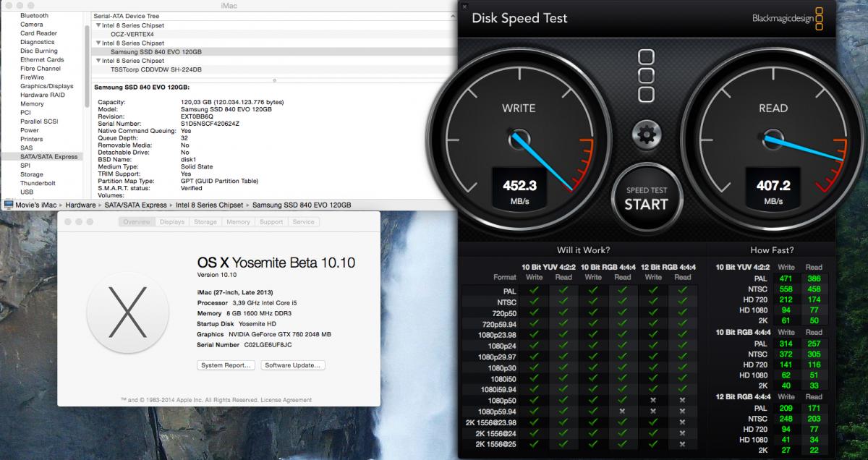This screenshot has width=868, height=460.
Task: Switch to Support tab
Action: pos(271,222)
